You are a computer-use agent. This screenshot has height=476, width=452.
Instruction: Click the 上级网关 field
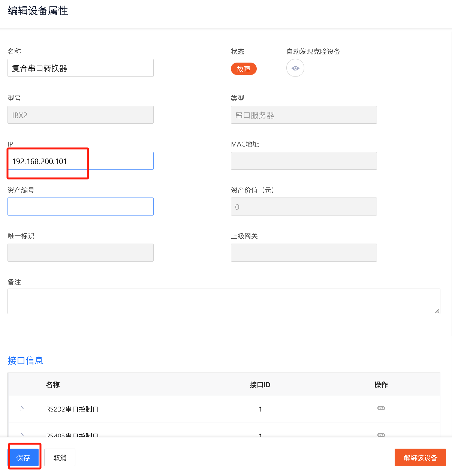[x=304, y=253]
